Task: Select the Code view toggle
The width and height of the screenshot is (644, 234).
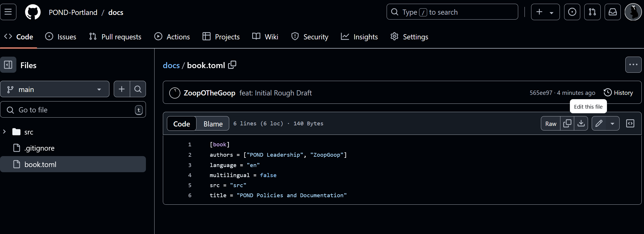Action: [182, 124]
